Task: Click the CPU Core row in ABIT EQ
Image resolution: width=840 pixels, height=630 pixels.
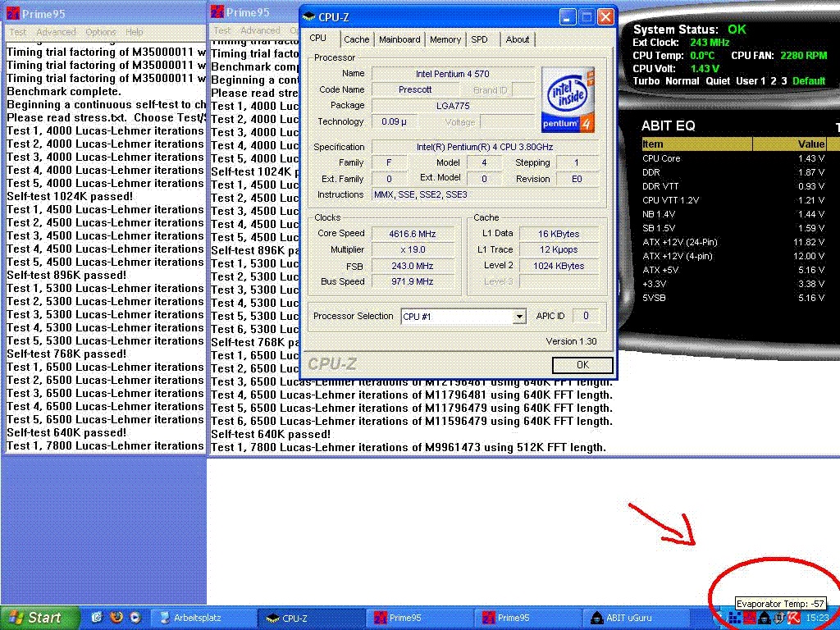Action: (x=733, y=158)
